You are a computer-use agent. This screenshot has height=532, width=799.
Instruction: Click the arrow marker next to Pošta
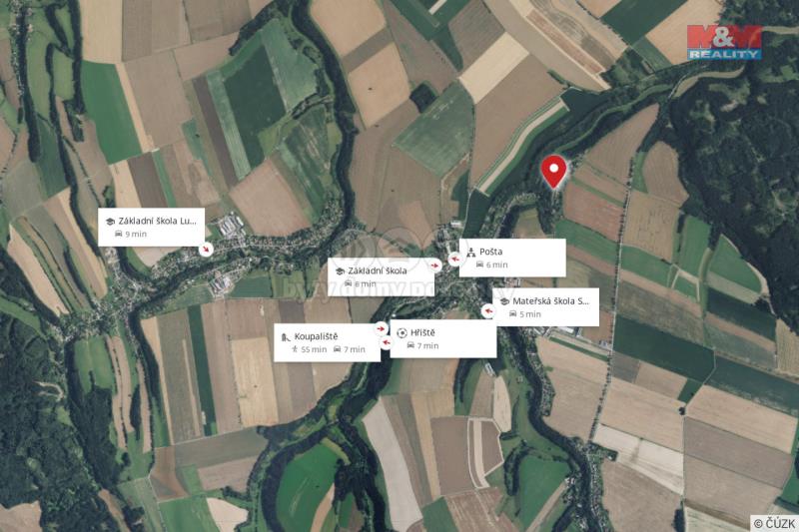(x=455, y=260)
